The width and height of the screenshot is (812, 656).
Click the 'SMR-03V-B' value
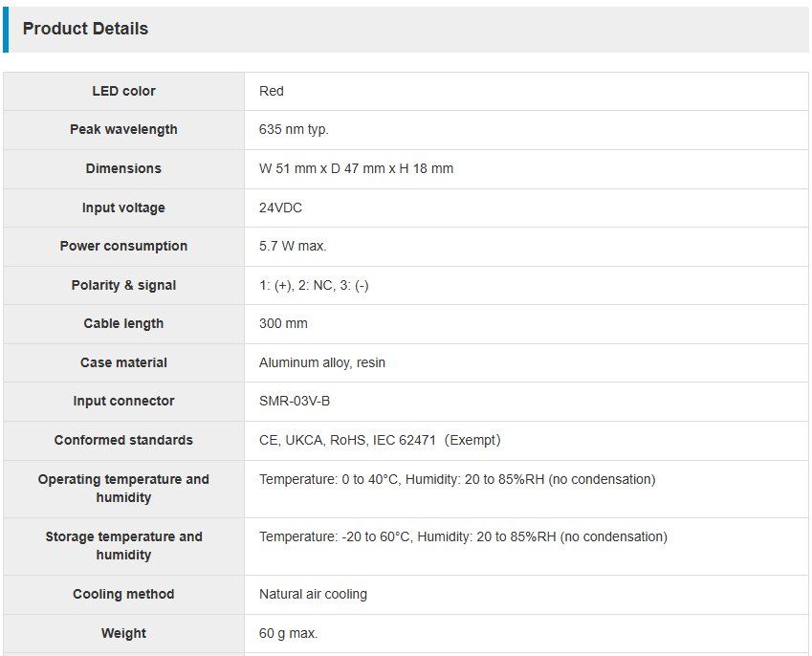pos(295,402)
